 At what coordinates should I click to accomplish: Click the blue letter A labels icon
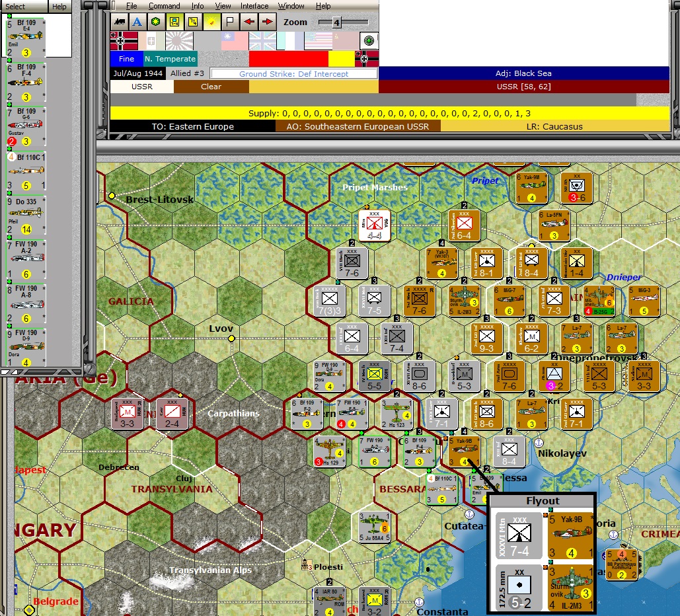[x=137, y=22]
